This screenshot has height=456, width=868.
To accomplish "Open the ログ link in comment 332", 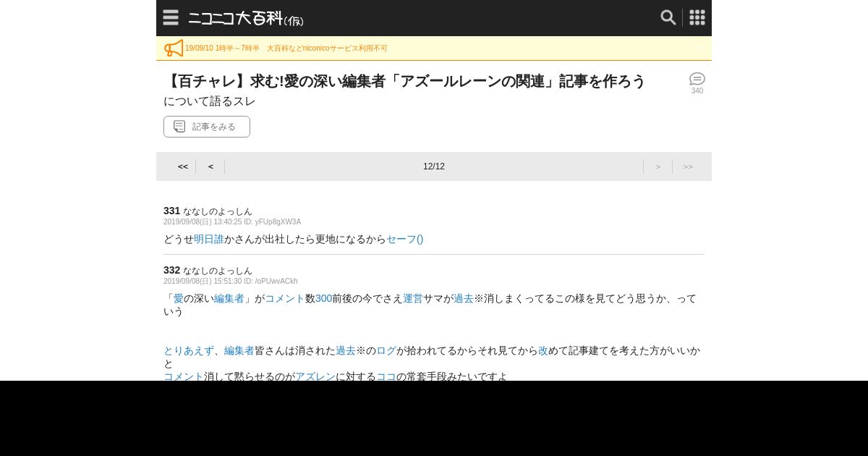I will click(x=386, y=350).
